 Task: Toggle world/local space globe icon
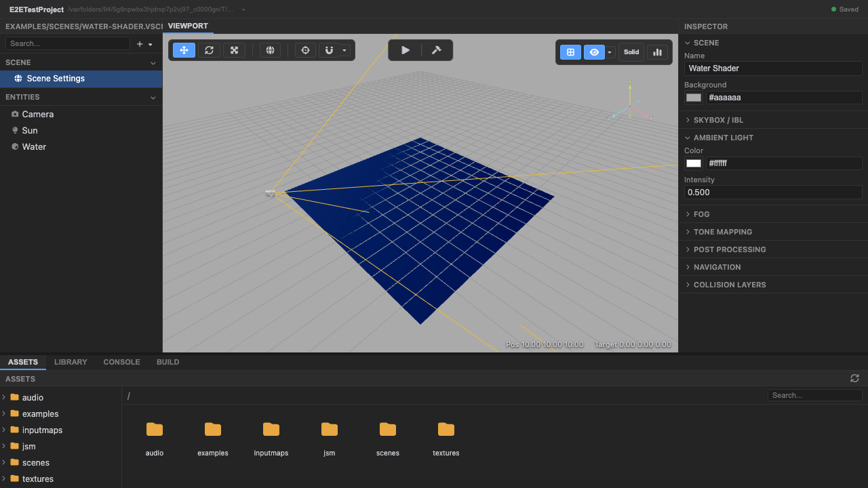pyautogui.click(x=270, y=50)
